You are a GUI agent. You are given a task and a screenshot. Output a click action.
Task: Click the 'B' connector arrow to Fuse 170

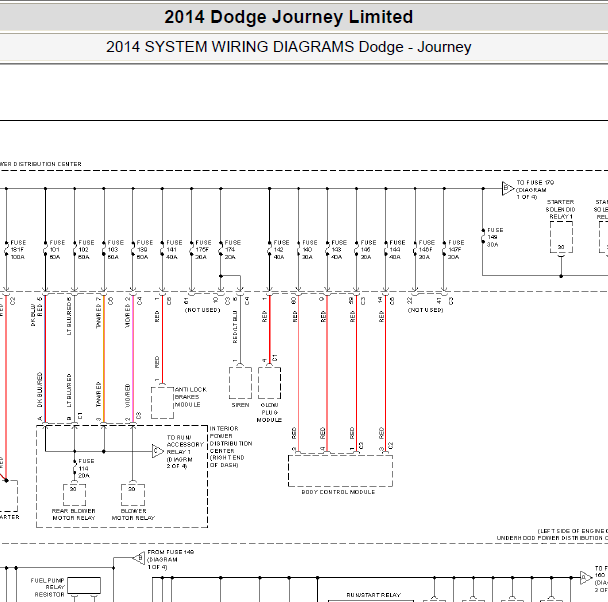pyautogui.click(x=507, y=188)
